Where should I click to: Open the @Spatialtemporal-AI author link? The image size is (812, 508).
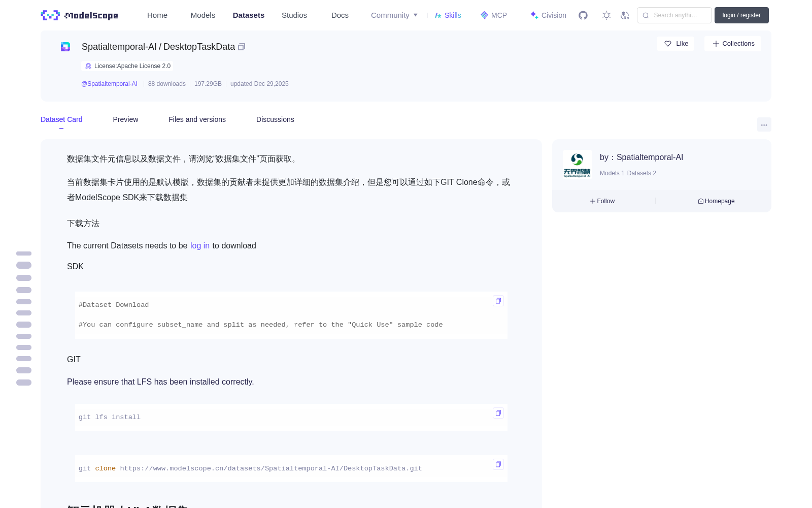(x=109, y=84)
